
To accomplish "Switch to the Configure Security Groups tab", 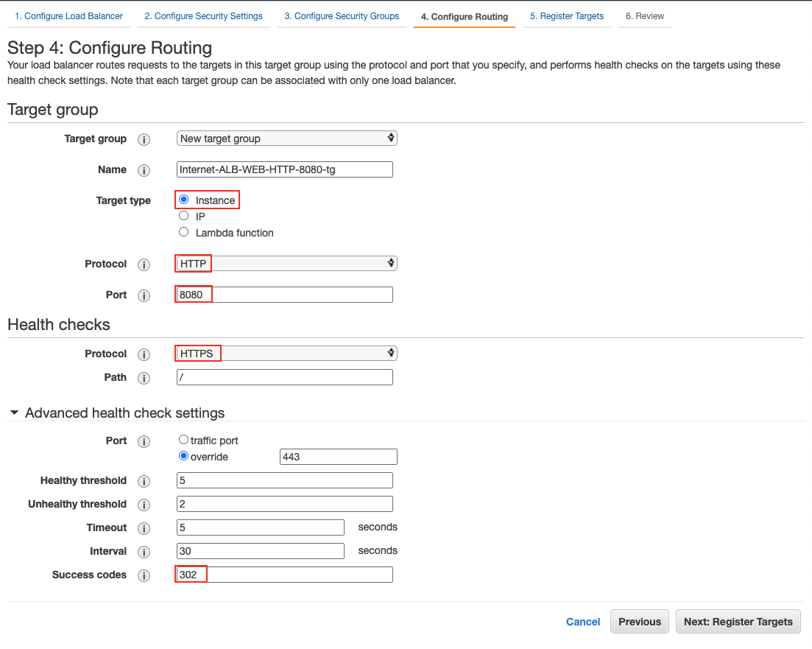I will (x=341, y=15).
